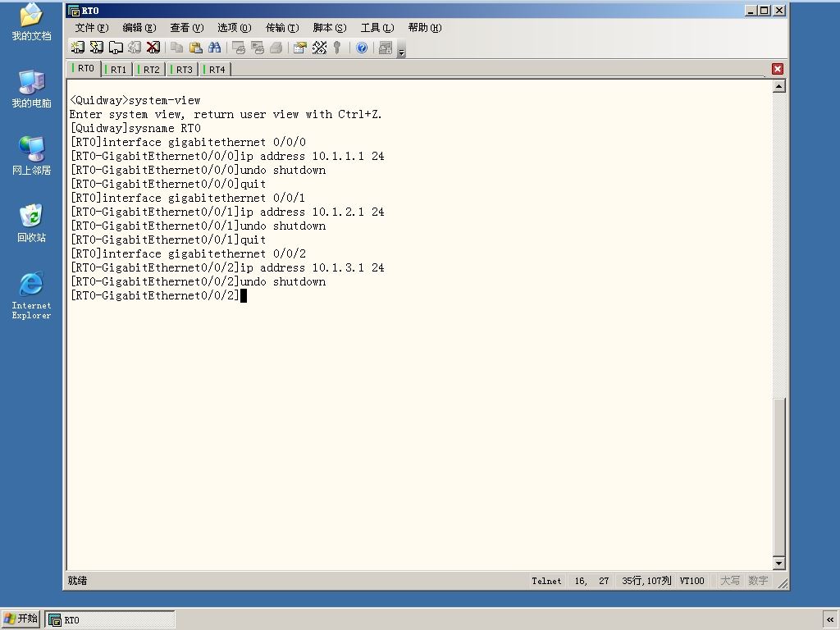Click the terminal cursor block at prompt

click(x=244, y=295)
